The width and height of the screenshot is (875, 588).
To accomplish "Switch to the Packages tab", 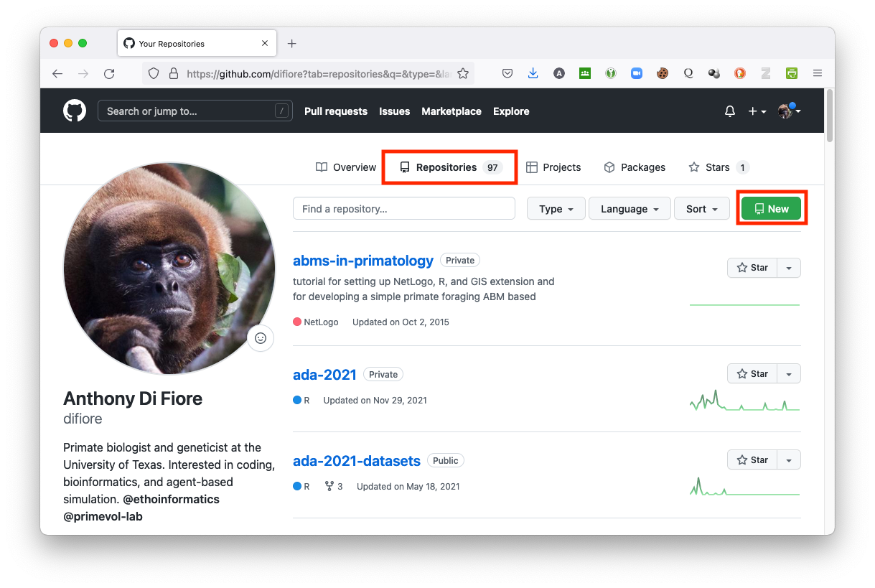I will click(635, 167).
